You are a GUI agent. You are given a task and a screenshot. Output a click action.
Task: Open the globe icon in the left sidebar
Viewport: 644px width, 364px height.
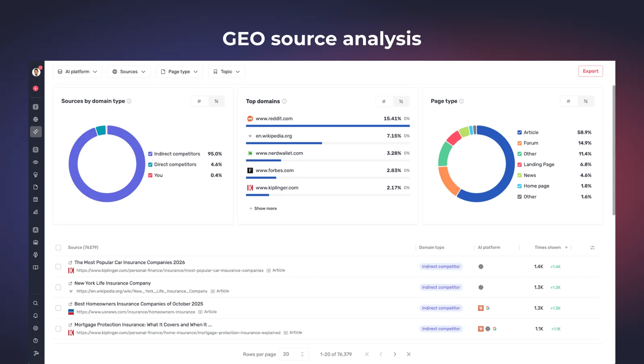pyautogui.click(x=35, y=119)
